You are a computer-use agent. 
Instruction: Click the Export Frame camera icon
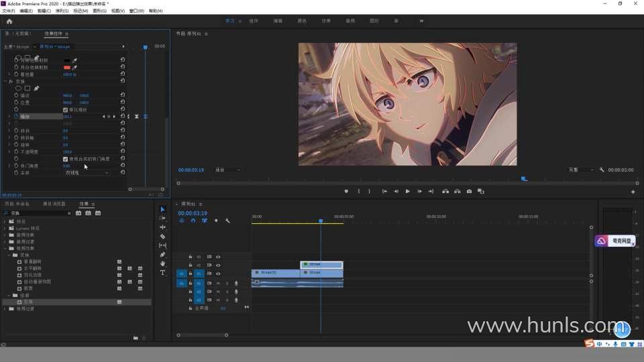[x=469, y=191]
